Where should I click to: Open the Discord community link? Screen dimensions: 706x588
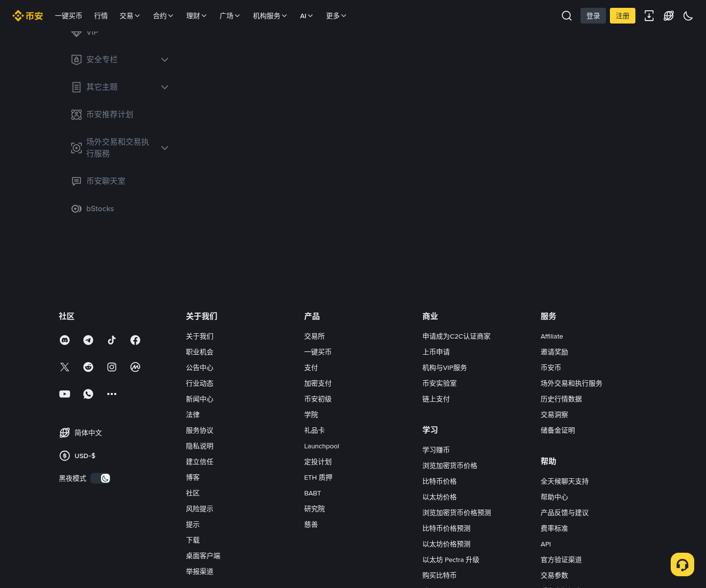click(65, 340)
